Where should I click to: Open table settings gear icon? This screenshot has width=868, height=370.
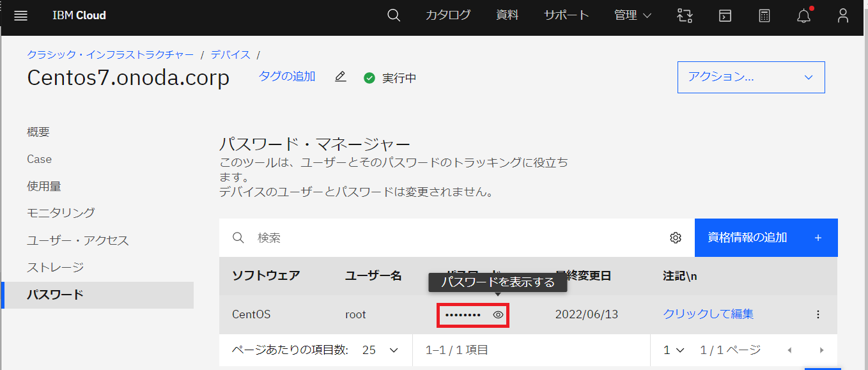(676, 238)
